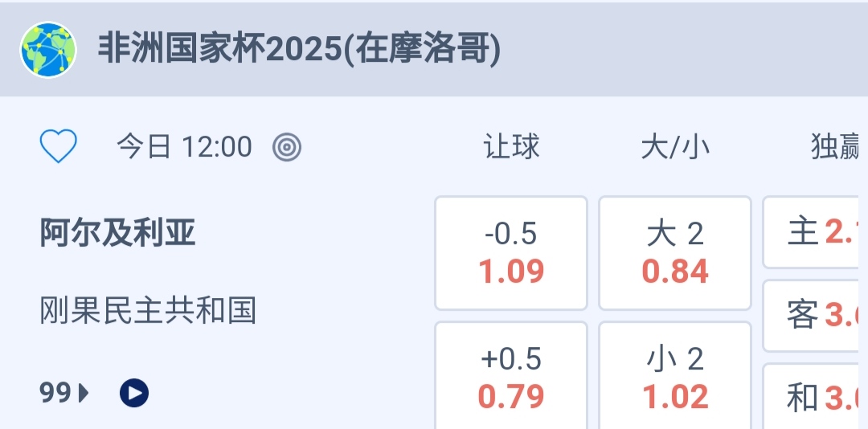Open the 刚果民主共和国 team name
This screenshot has height=429, width=868.
coord(148,310)
